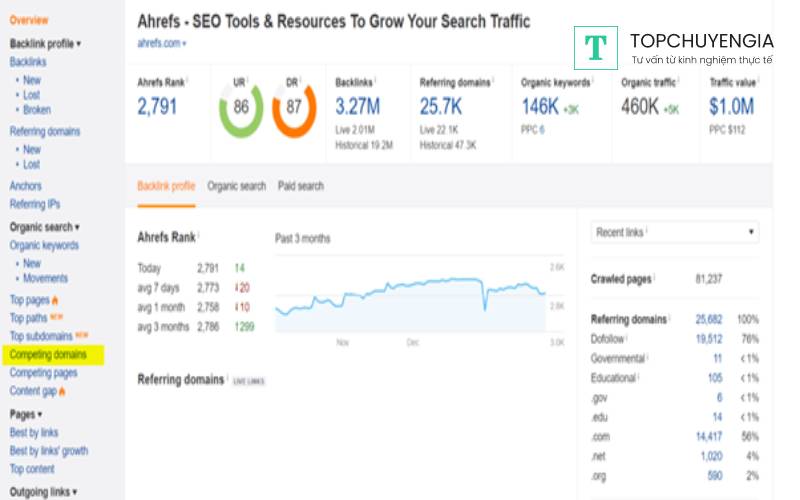Switch to the Paid search tab
Image resolution: width=800 pixels, height=500 pixels.
(x=300, y=186)
